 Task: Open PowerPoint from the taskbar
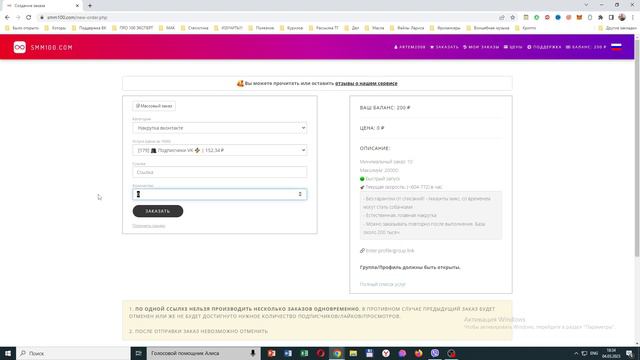(272, 353)
